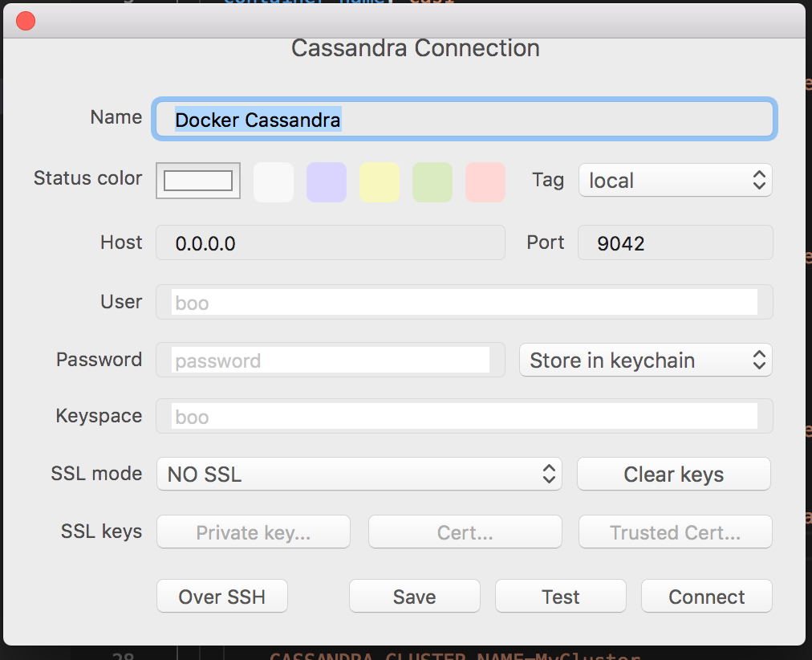Screen dimensions: 812x660
Task: Focus the User input field
Action: (x=464, y=302)
